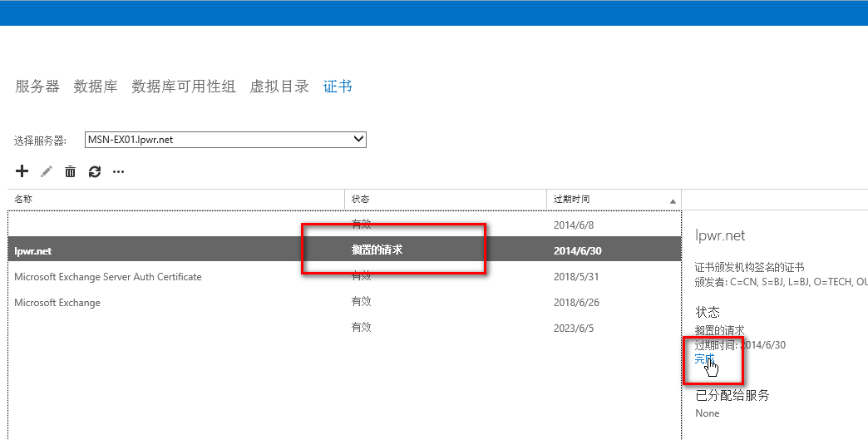Select the Microsoft Exchange certificate row

coord(344,303)
